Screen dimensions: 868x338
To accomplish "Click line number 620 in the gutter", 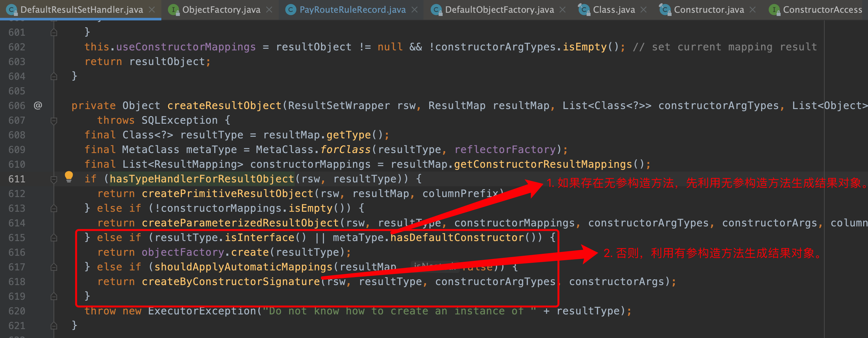I will [17, 311].
